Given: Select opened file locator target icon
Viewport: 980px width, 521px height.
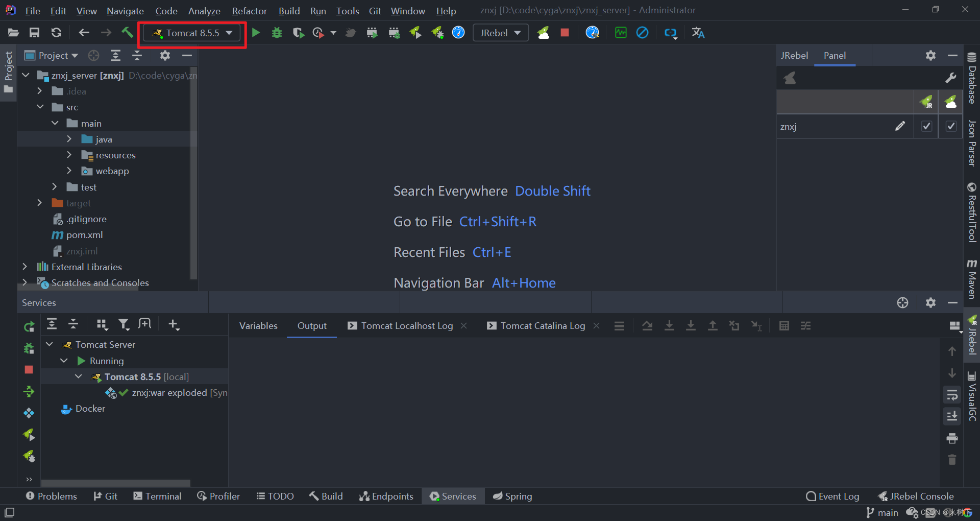Looking at the screenshot, I should (x=93, y=55).
